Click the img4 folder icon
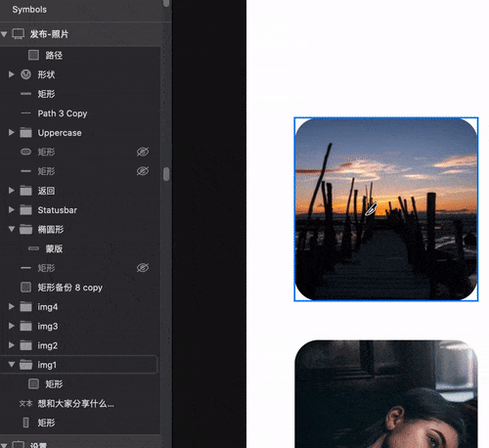Image resolution: width=489 pixels, height=448 pixels. [x=25, y=307]
